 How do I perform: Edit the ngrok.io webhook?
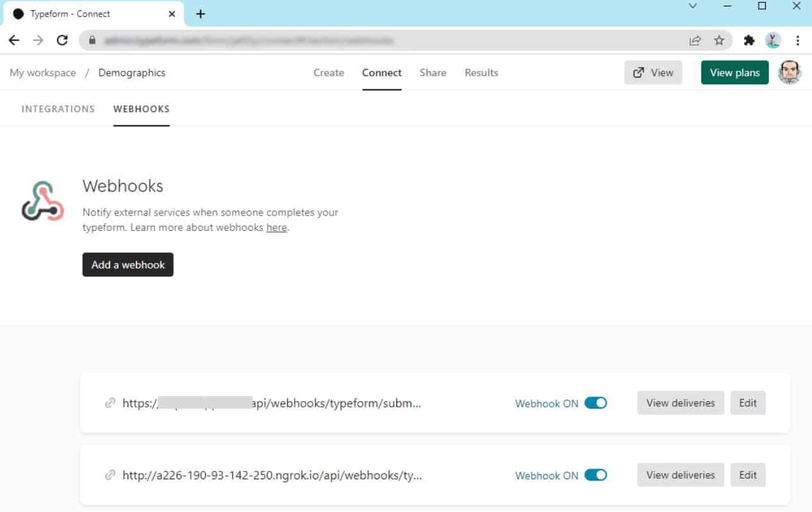(x=748, y=475)
